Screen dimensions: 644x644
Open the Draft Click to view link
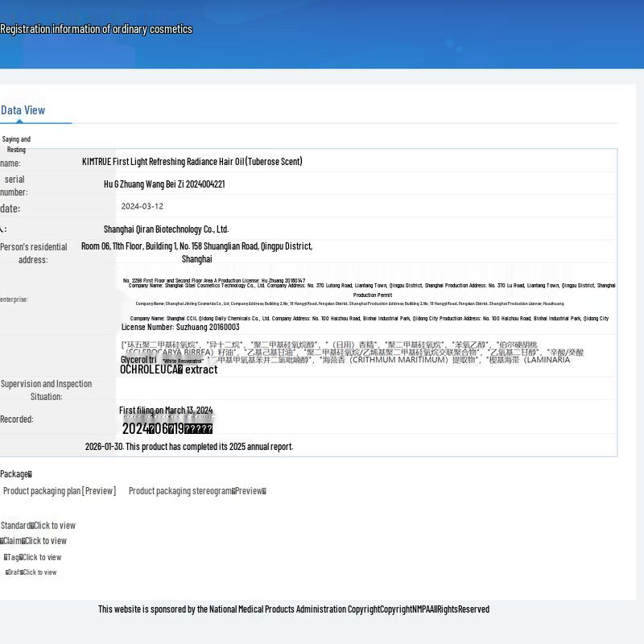[31, 572]
